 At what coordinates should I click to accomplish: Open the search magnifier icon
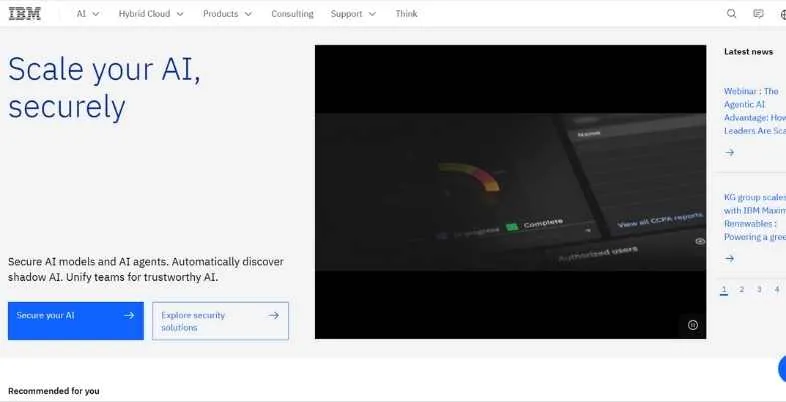tap(731, 14)
